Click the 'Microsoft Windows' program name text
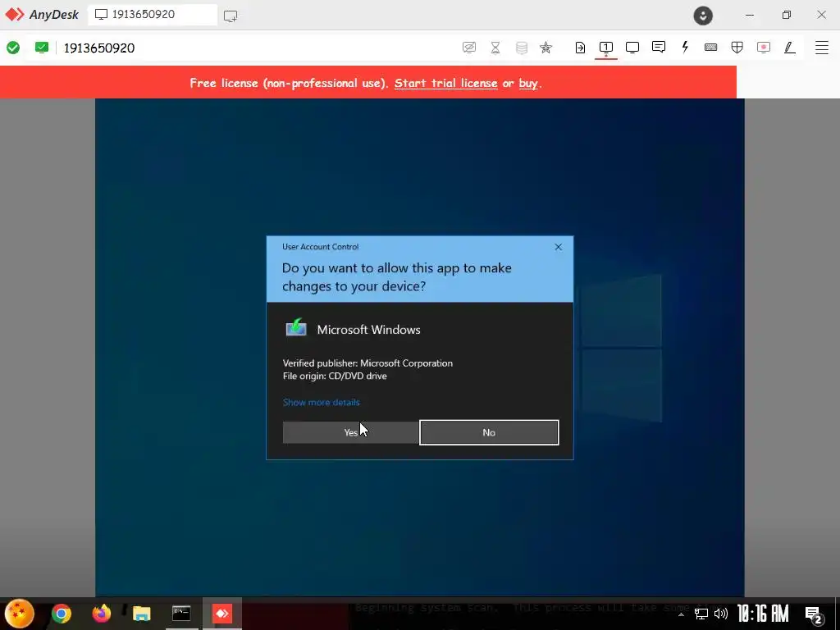The height and width of the screenshot is (630, 840). (368, 330)
